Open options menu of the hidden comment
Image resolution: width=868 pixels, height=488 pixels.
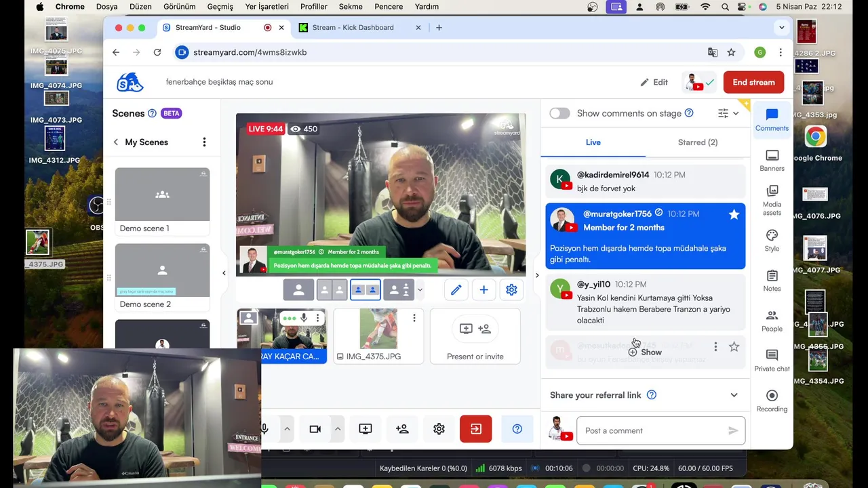[x=715, y=347]
